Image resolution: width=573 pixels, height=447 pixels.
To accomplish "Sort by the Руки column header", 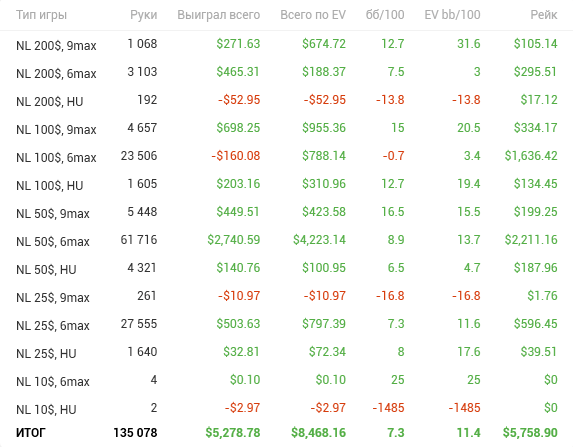I will coord(144,15).
